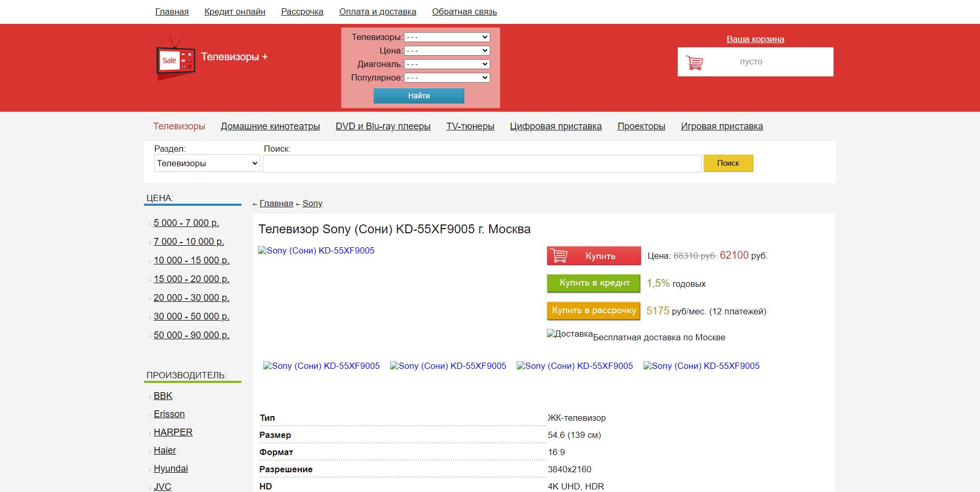The height and width of the screenshot is (492, 980).
Task: Click the blue Найти button
Action: pos(419,96)
